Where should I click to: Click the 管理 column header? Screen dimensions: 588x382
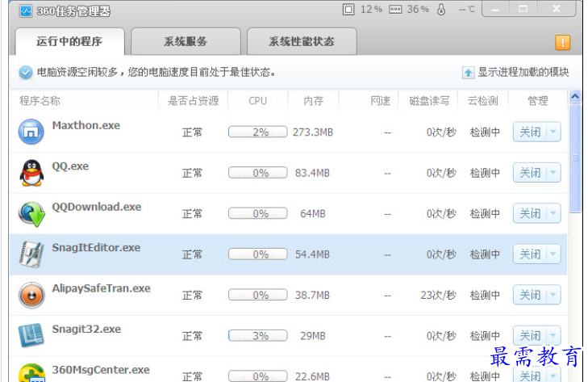point(538,101)
